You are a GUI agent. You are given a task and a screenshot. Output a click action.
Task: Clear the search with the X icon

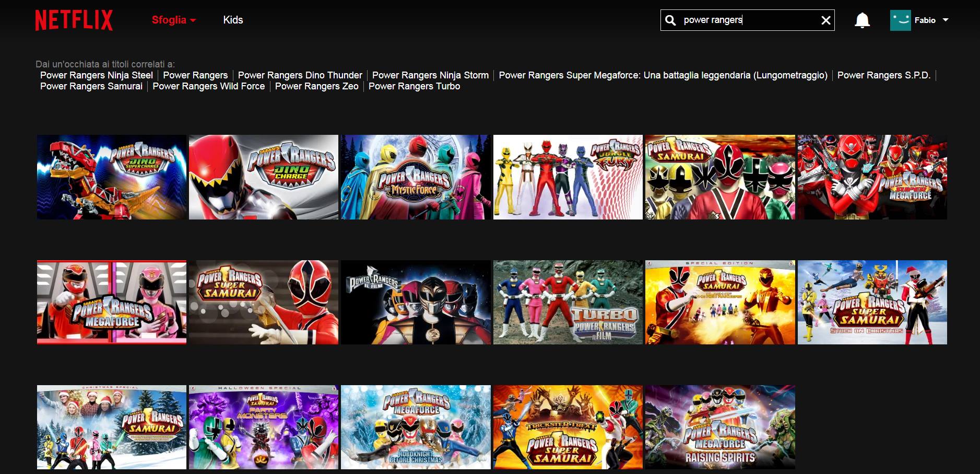click(825, 20)
